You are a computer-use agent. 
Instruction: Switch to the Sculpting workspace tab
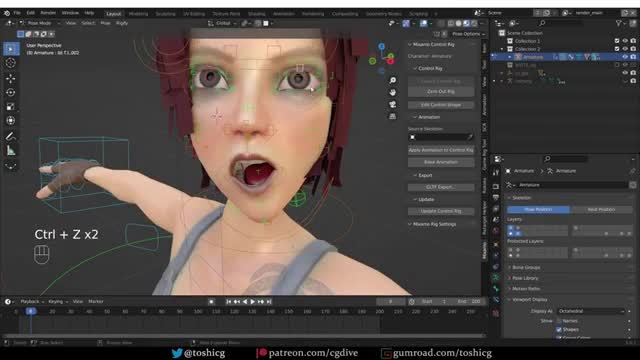coord(165,13)
